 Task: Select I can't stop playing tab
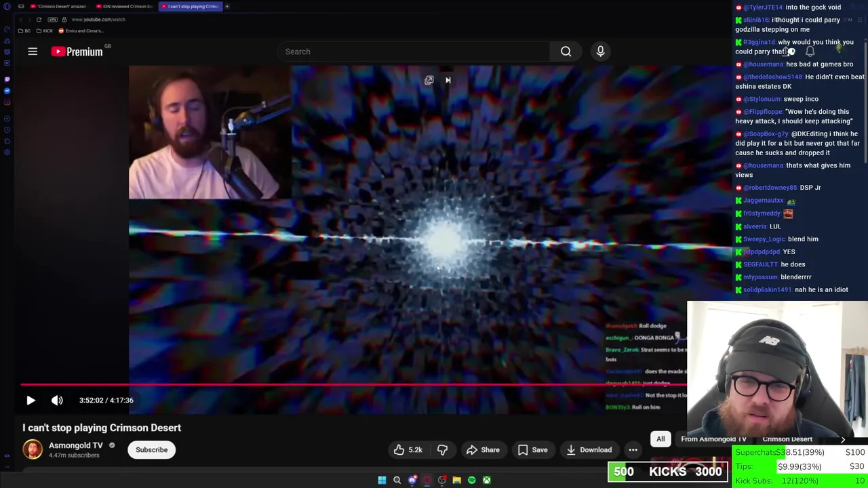click(x=190, y=6)
